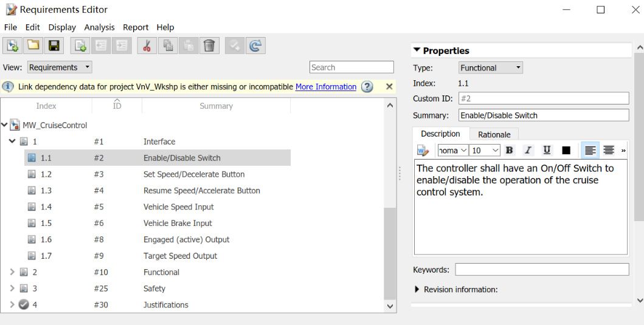Toggle italic formatting in description editor
Screen dimensions: 644x325
point(528,150)
